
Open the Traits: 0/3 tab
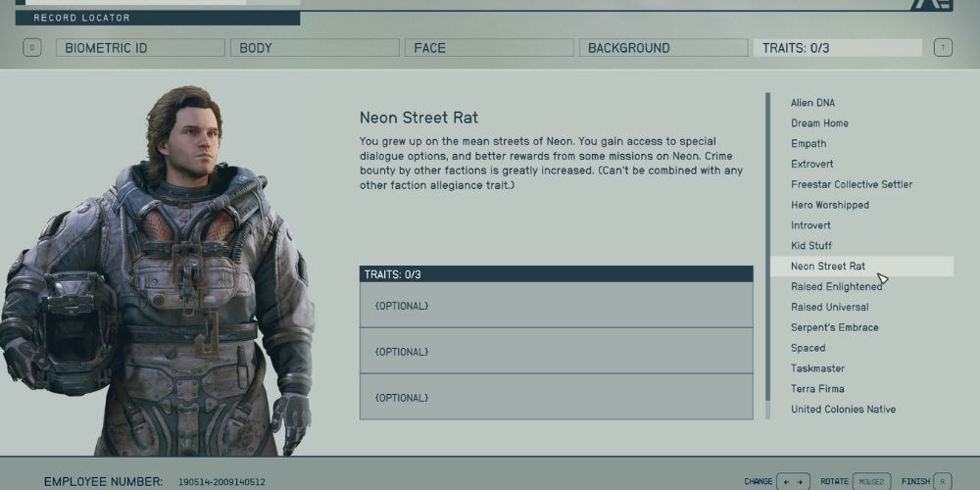837,48
